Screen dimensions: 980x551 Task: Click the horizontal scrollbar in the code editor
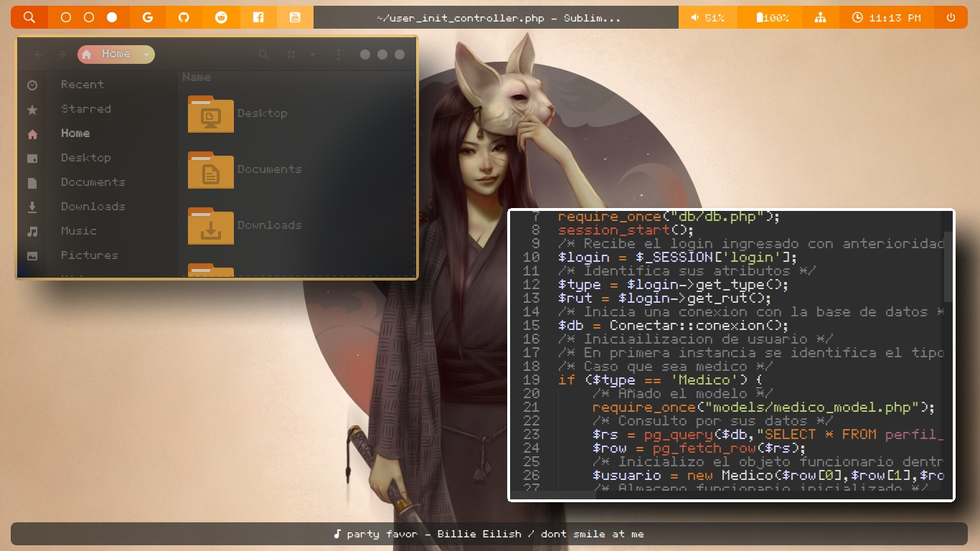554,495
